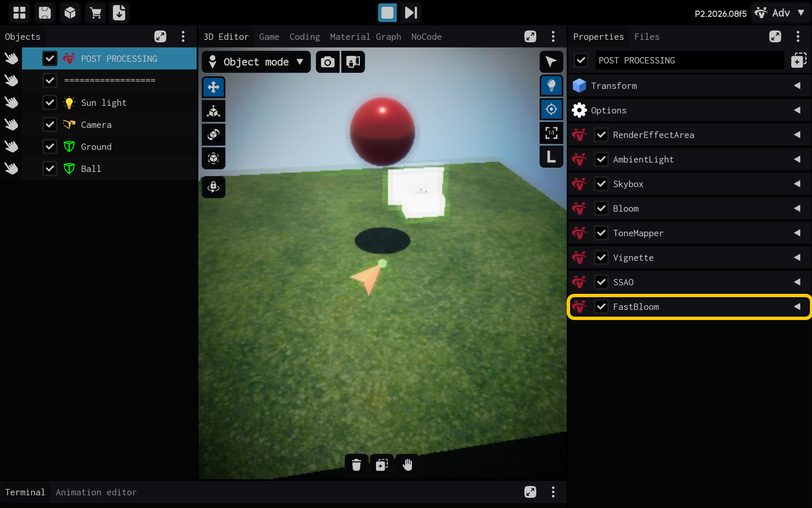Click the export download file icon

[x=119, y=13]
